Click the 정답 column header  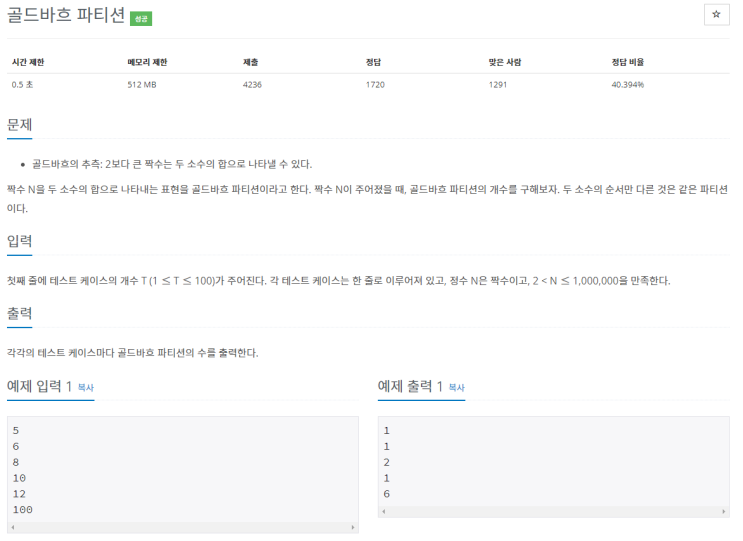pos(373,62)
